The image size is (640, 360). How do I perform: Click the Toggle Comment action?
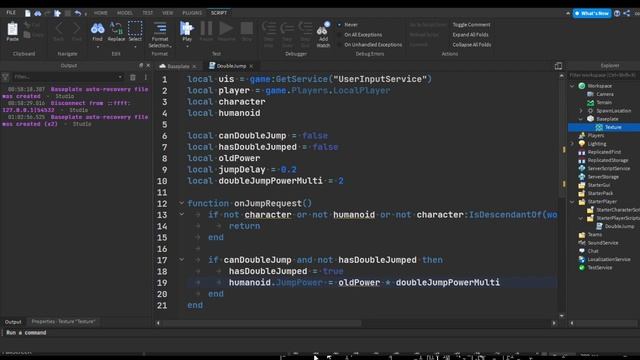471,25
